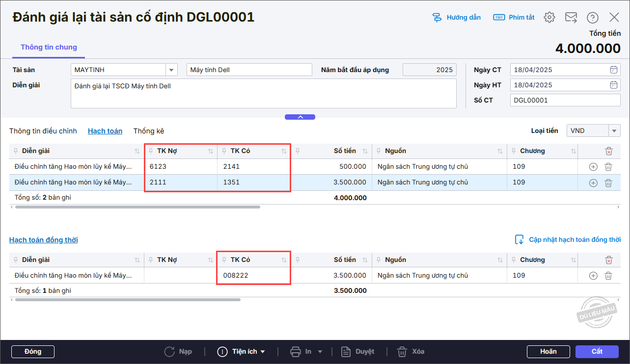
Task: Delete the row with TK Nợ 2111
Action: [x=608, y=183]
